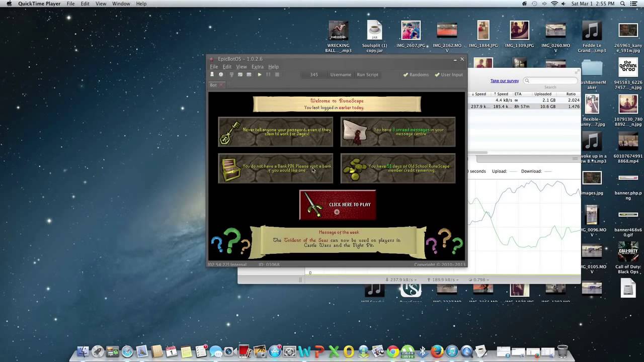The image size is (644, 362).
Task: Click the Username button
Action: (x=341, y=74)
